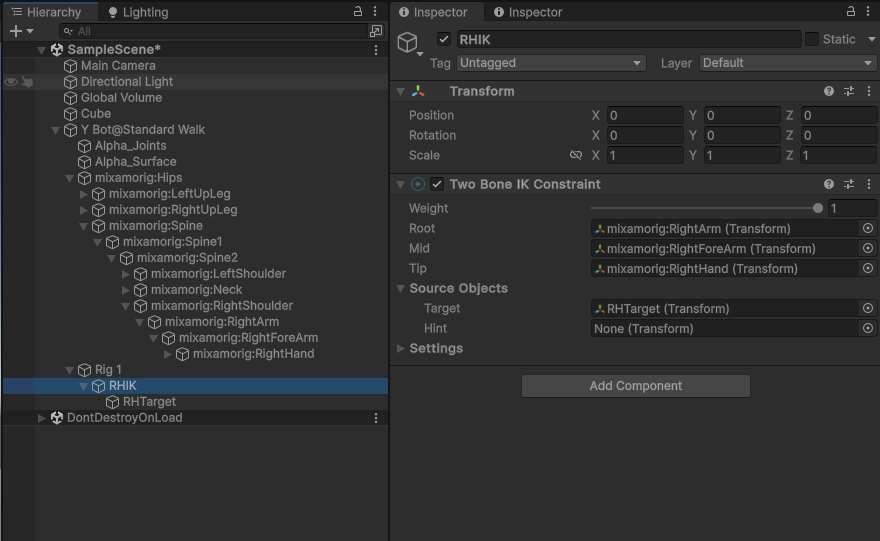Switch to the second Inspector tab
The height and width of the screenshot is (541, 880).
tap(527, 12)
